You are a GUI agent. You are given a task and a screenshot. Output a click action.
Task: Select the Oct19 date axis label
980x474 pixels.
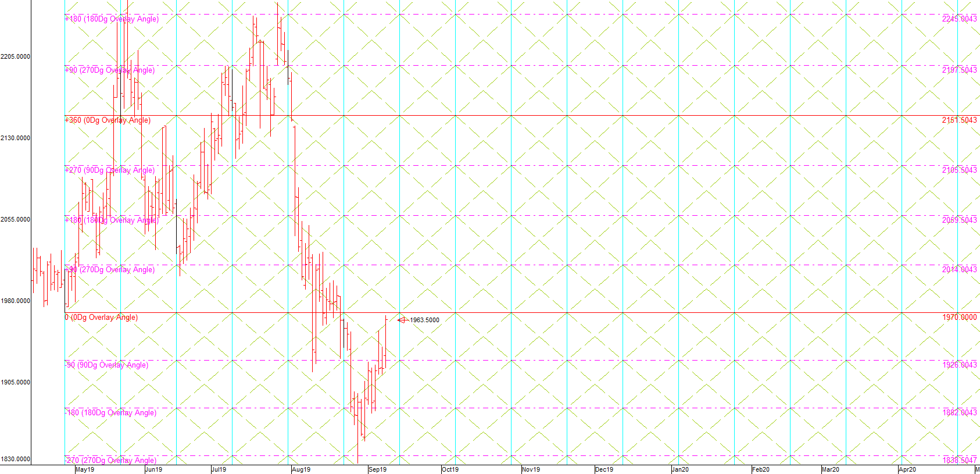point(450,470)
